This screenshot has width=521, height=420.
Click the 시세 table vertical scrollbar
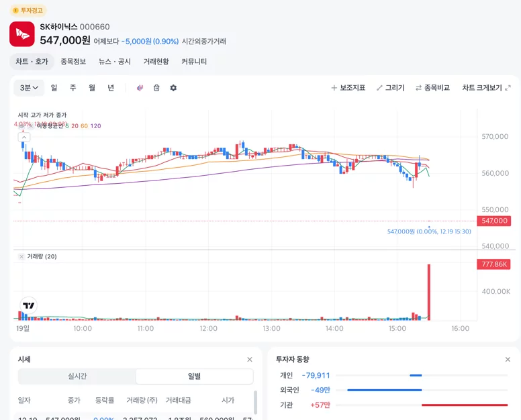(x=255, y=403)
